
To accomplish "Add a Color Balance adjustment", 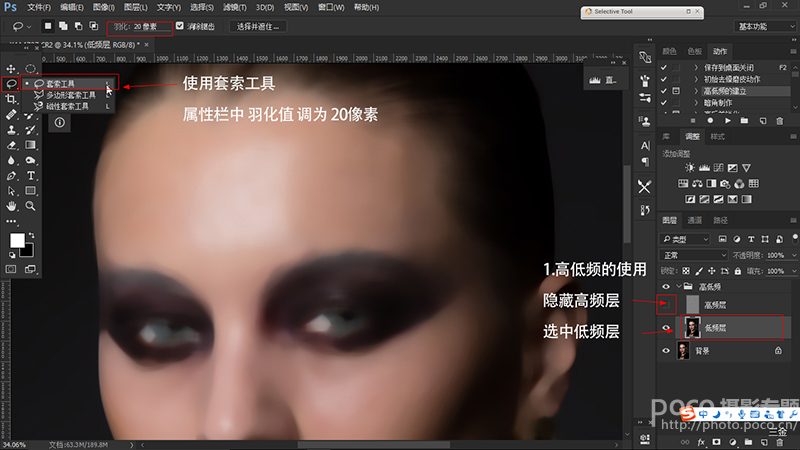I will click(697, 183).
